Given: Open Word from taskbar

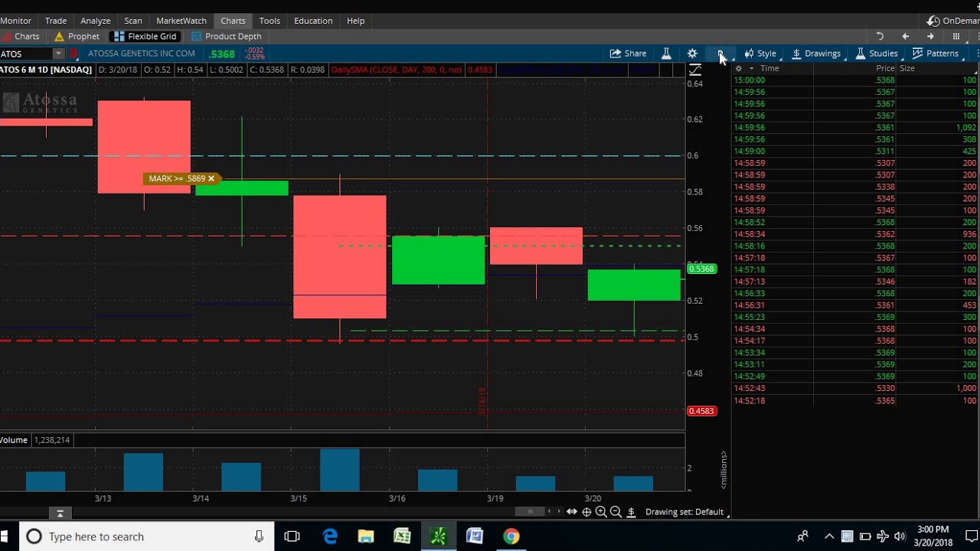Looking at the screenshot, I should pos(475,536).
